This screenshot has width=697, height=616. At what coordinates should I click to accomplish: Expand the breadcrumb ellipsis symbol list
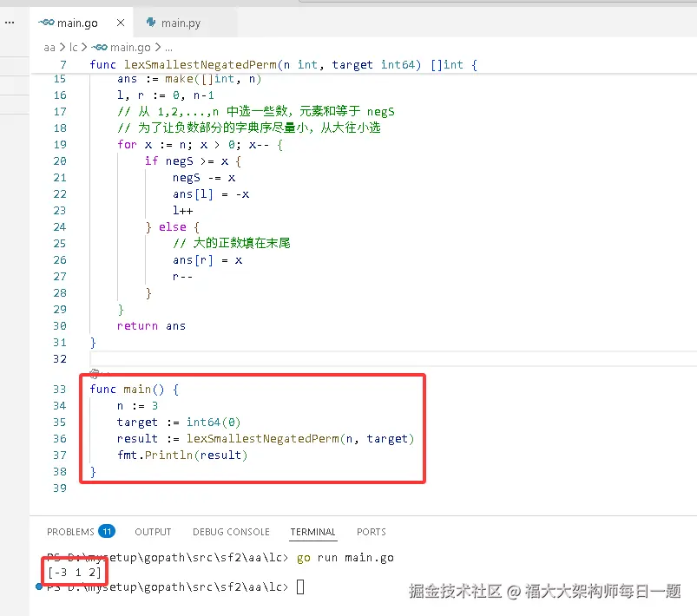(x=168, y=47)
